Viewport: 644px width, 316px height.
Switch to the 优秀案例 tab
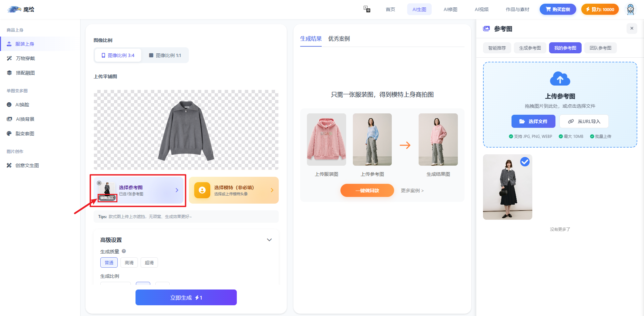coord(339,39)
